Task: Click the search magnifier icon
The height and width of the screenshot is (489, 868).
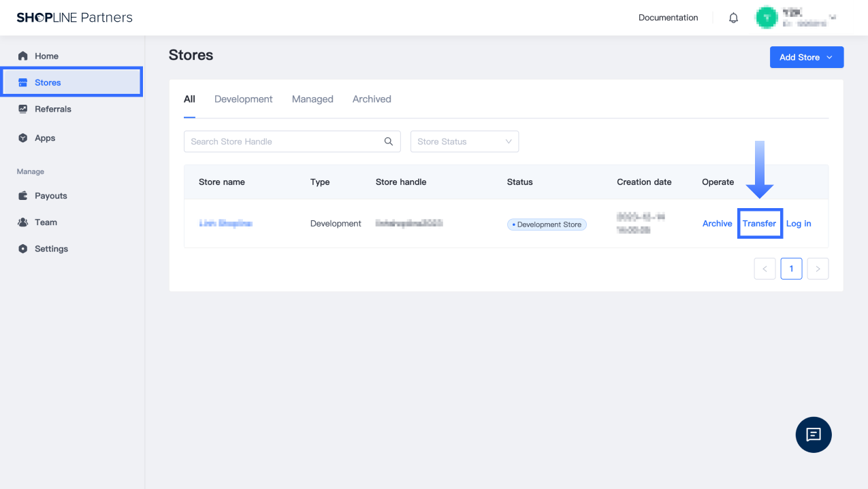Action: pos(389,141)
